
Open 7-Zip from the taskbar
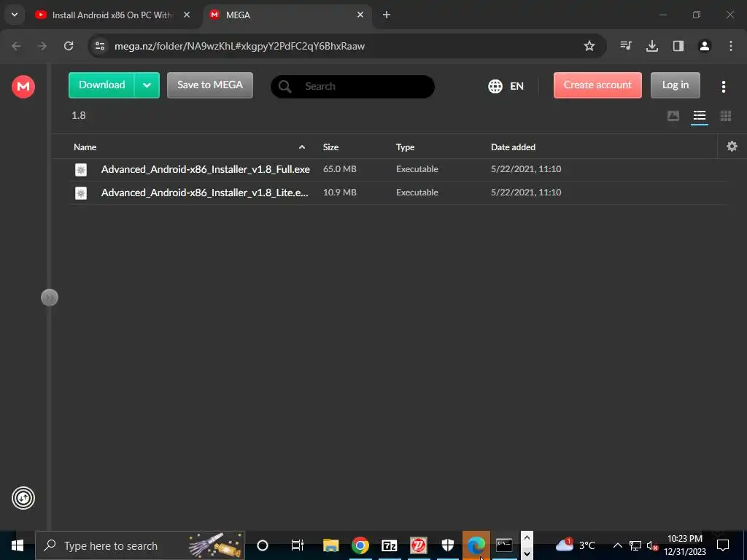click(x=390, y=545)
